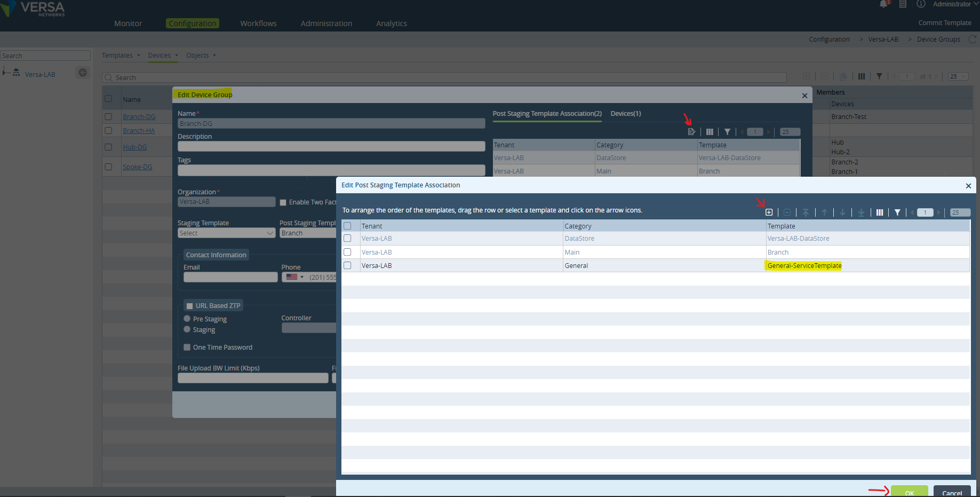Image resolution: width=980 pixels, height=497 pixels.
Task: Open the filter in association dialog toolbar
Action: click(897, 212)
